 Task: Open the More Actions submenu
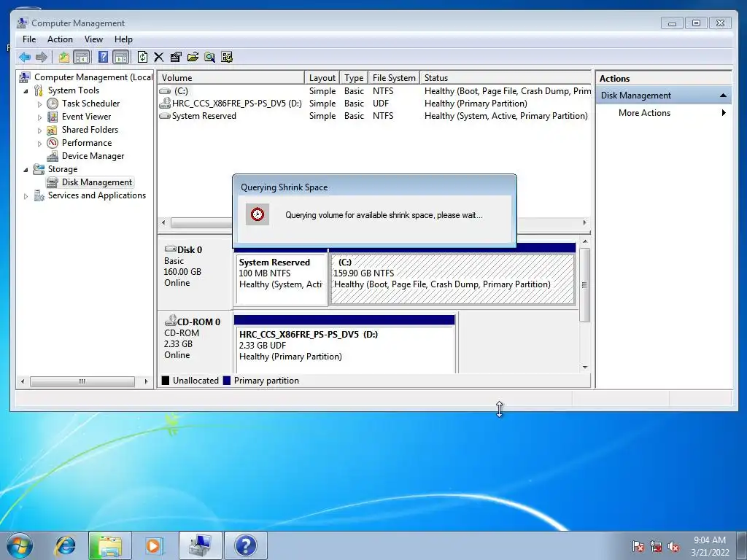click(664, 113)
